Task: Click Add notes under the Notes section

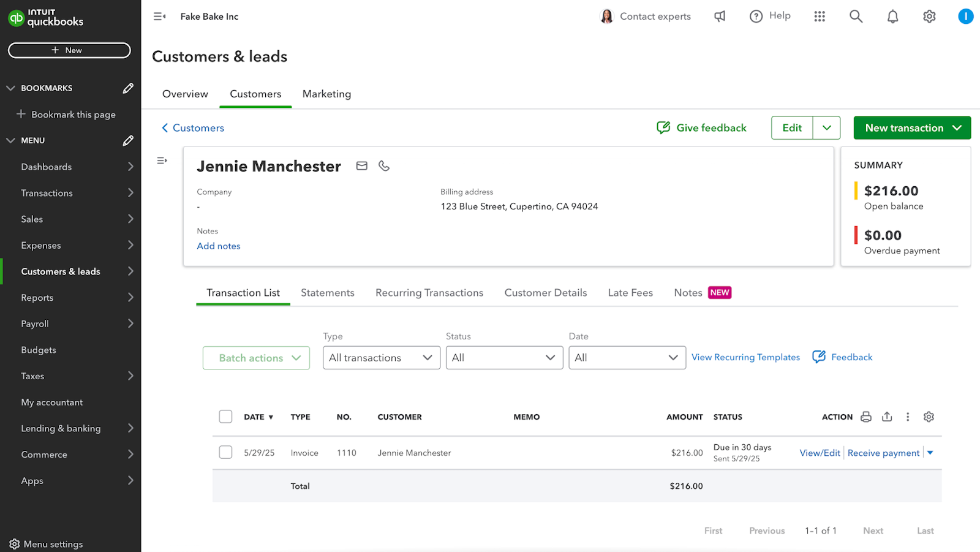Action: coord(218,246)
